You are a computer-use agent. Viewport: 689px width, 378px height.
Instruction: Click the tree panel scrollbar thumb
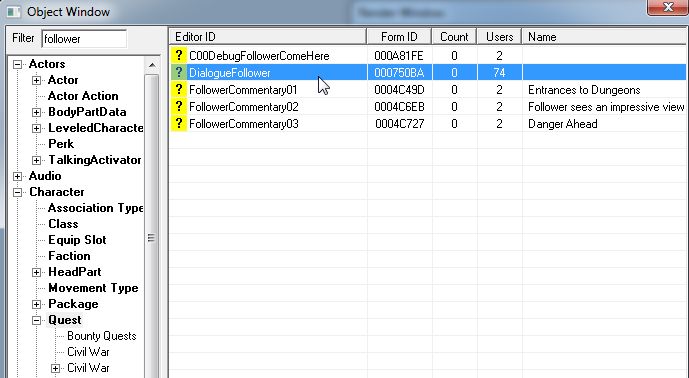pos(152,237)
